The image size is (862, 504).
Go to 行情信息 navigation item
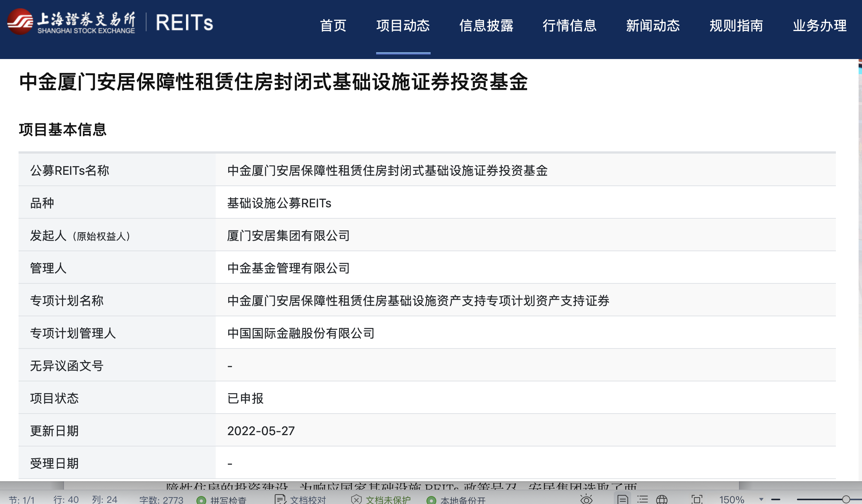pyautogui.click(x=569, y=25)
